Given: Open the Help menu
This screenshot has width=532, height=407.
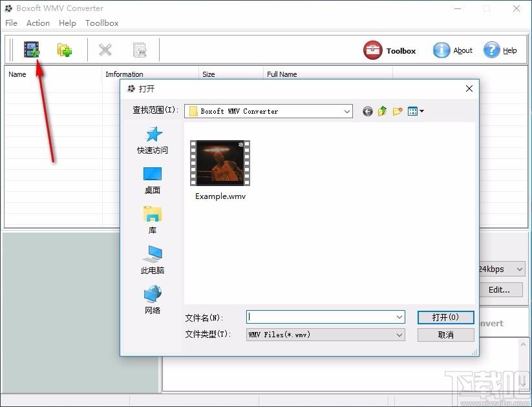Looking at the screenshot, I should click(x=67, y=23).
